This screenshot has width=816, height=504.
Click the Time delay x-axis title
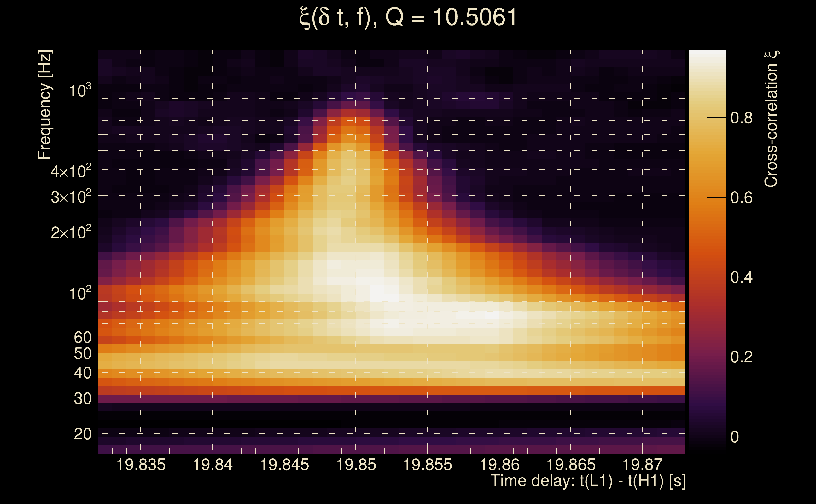click(x=588, y=481)
